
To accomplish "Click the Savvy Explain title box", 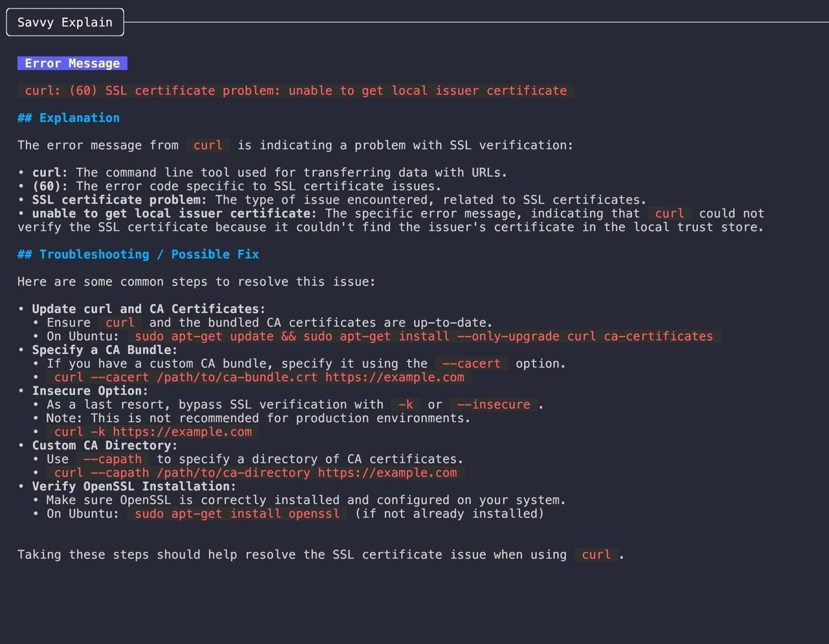I will point(65,22).
